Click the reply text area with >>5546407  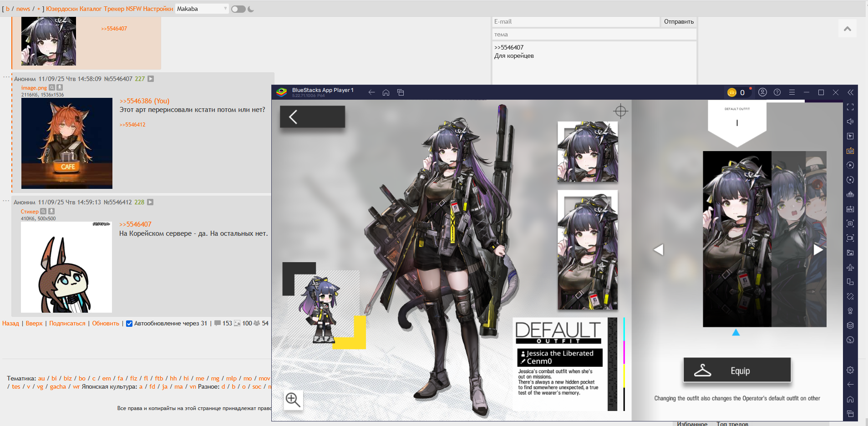[x=594, y=63]
